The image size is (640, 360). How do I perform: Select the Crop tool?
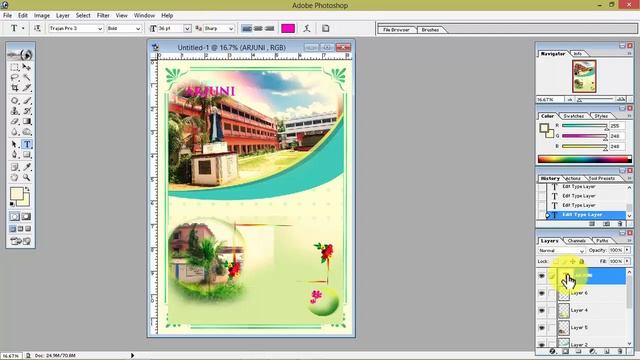(x=15, y=88)
